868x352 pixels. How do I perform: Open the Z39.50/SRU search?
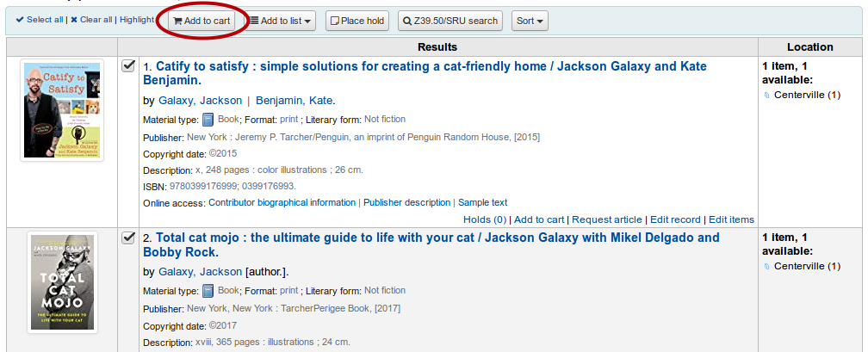tap(450, 21)
